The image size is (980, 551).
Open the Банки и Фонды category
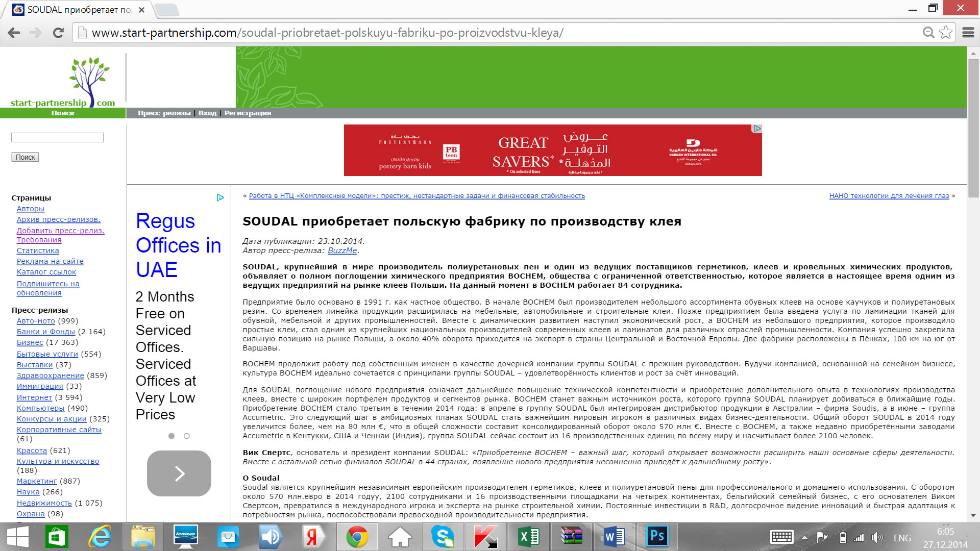[x=46, y=332]
